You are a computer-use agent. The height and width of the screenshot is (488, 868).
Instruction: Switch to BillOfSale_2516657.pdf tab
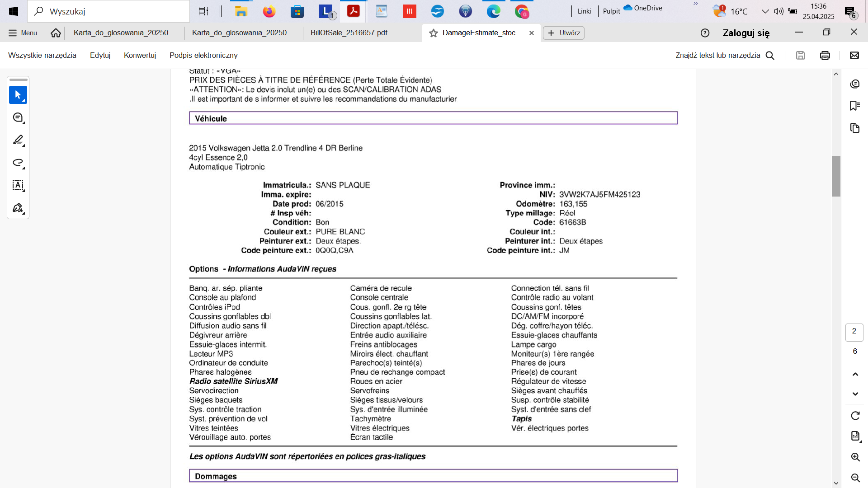349,33
